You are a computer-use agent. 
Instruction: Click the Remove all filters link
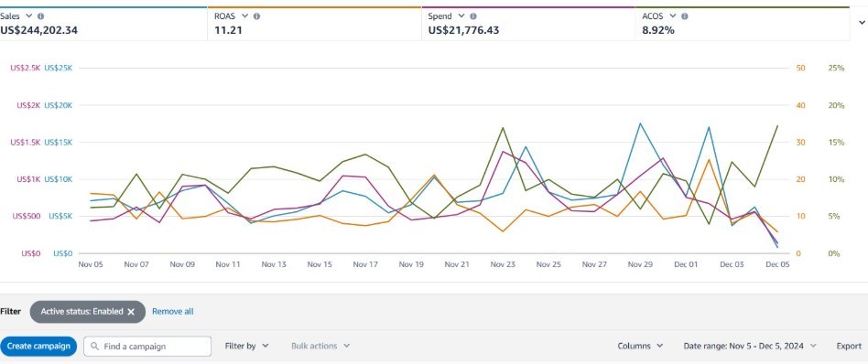173,312
